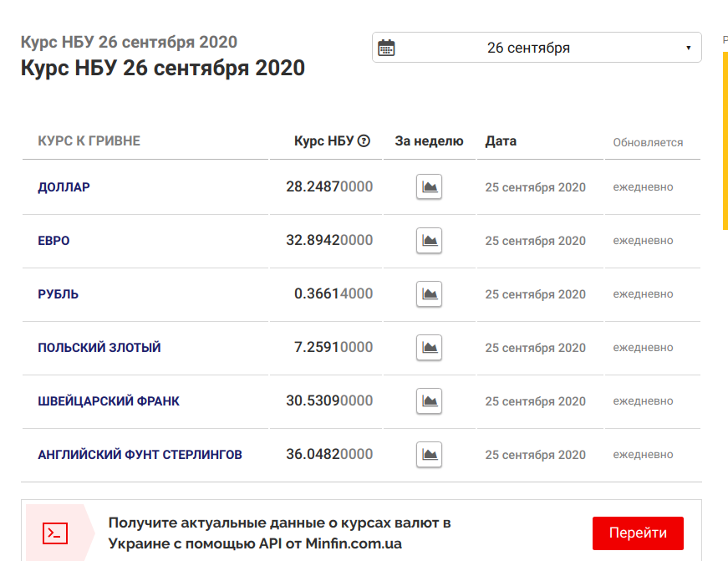Click the КУРС К ГРИВНЕ column header
Viewport: 728px width, 561px height.
(89, 140)
